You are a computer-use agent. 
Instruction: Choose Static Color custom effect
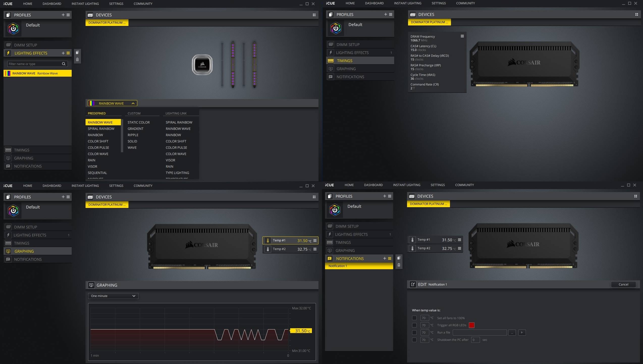[x=139, y=122]
